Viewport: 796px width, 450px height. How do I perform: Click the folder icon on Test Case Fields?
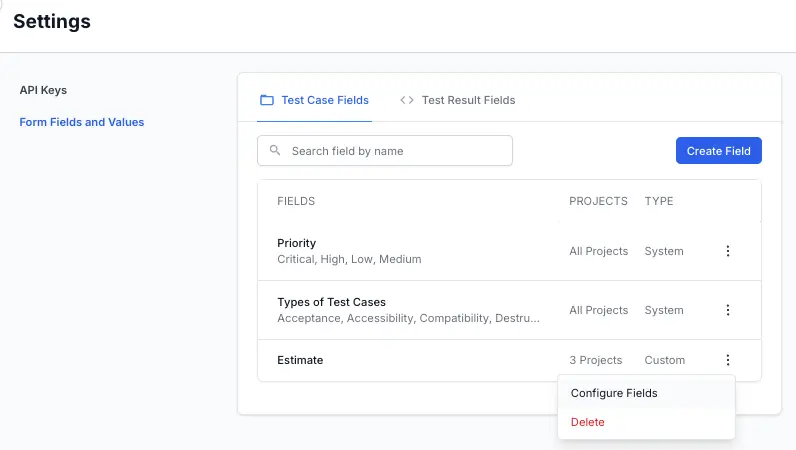coord(267,100)
